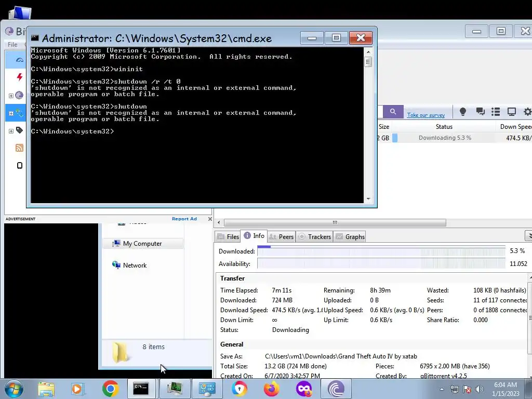Click cmd window scrollbar up arrow
This screenshot has width=532, height=399.
coord(368,52)
